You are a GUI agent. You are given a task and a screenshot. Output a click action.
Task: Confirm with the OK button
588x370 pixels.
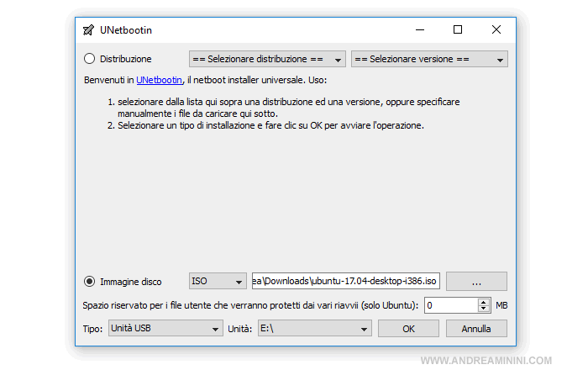[408, 328]
